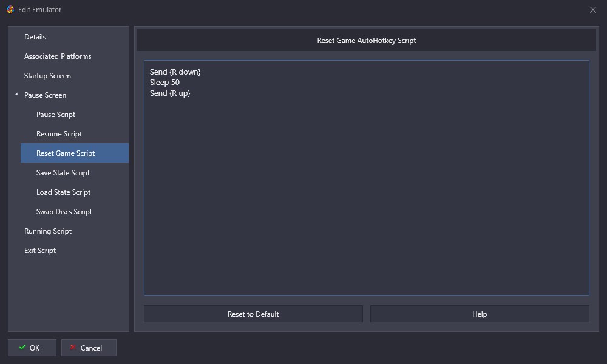607x364 pixels.
Task: Select Exit Script in sidebar
Action: point(40,251)
